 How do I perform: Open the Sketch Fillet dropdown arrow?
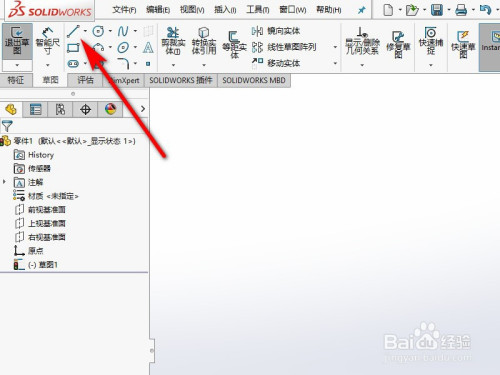coord(135,63)
